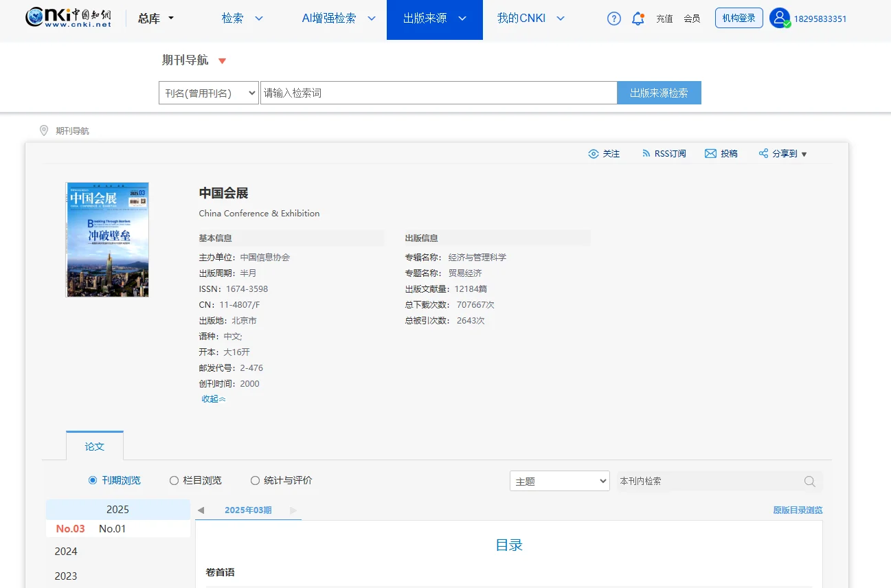Click the notification bell icon
891x588 pixels.
coord(638,19)
